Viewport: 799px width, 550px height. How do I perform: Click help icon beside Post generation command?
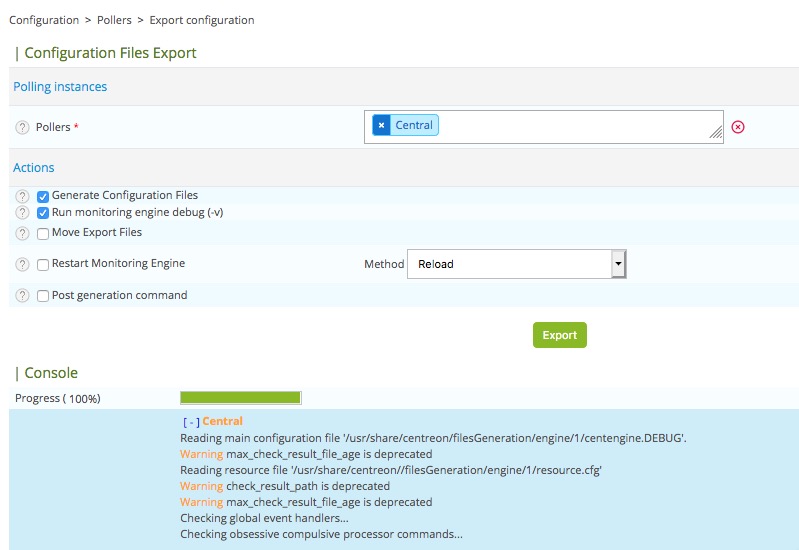tap(22, 296)
